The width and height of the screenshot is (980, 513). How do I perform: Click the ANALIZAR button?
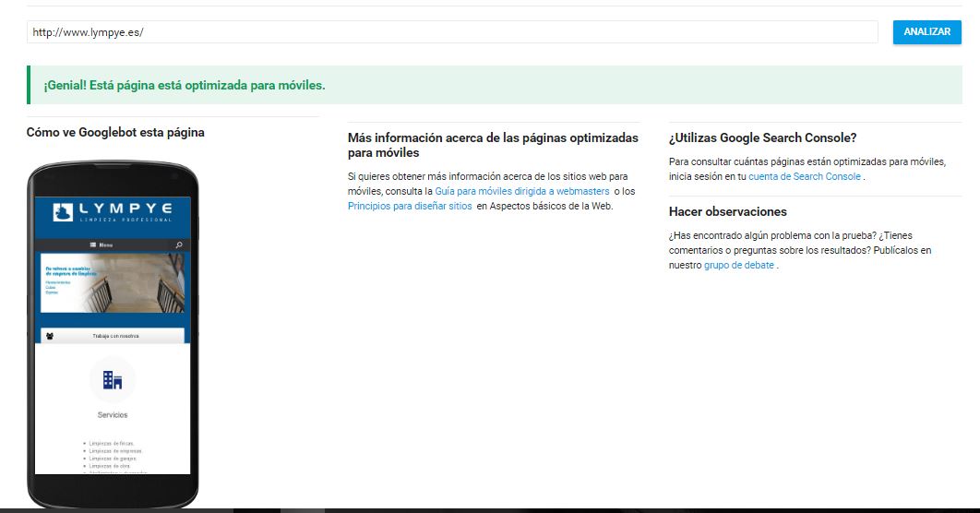click(x=926, y=31)
